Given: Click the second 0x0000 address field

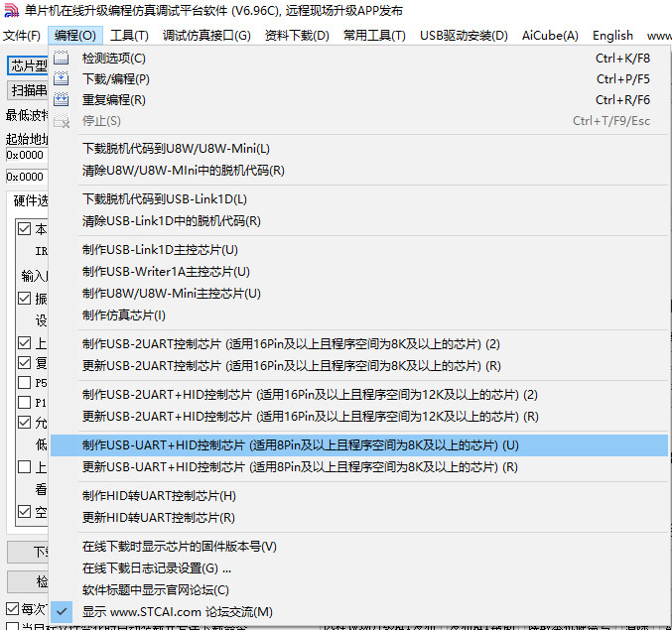Looking at the screenshot, I should point(27,177).
